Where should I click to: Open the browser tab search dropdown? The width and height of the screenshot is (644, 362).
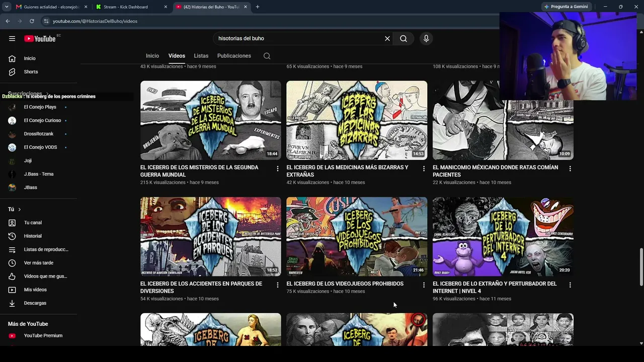pos(7,7)
